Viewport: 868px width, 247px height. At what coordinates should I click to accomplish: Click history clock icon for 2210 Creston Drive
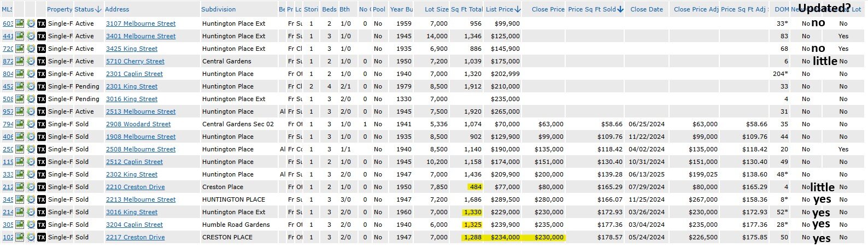pyautogui.click(x=31, y=187)
